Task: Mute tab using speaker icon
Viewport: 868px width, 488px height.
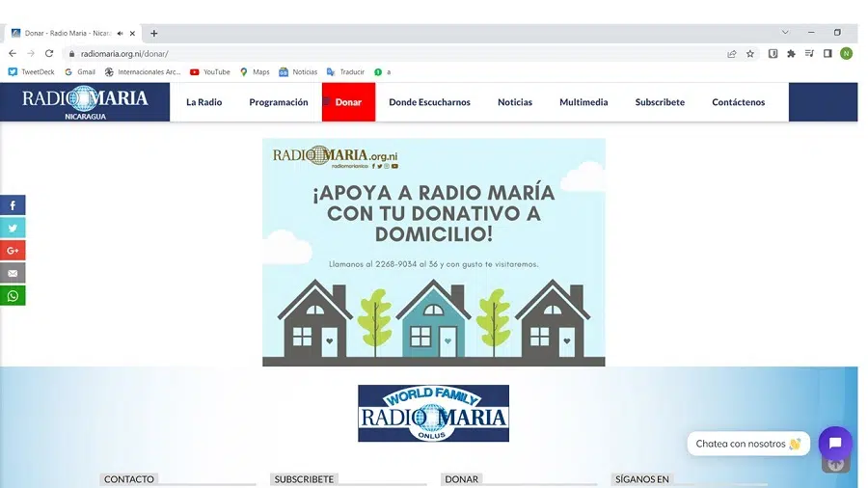Action: tap(121, 33)
